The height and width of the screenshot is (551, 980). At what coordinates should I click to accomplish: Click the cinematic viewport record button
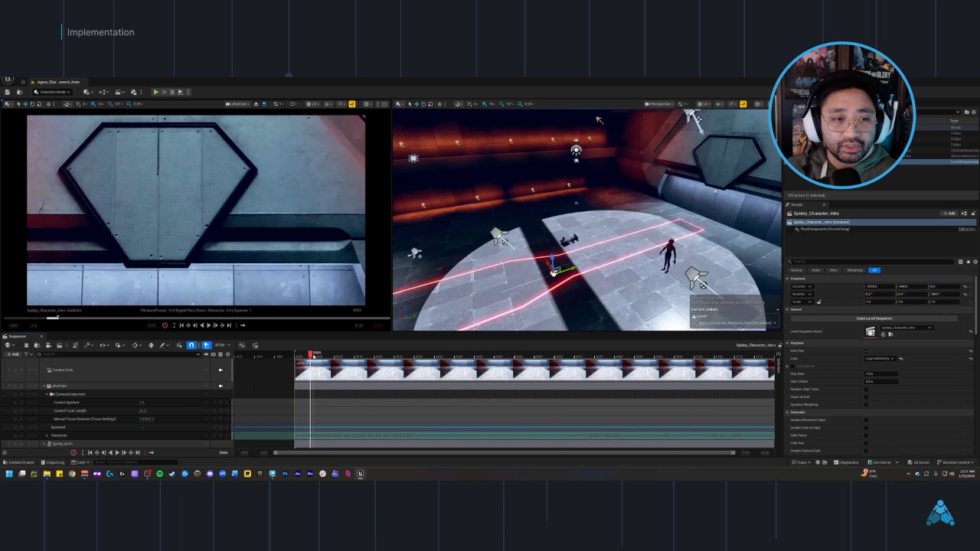point(165,325)
